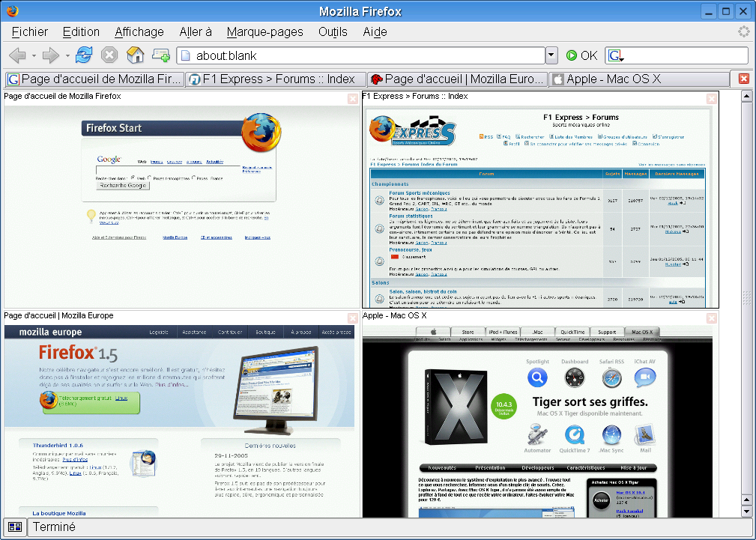Click the vertical scrollbar down arrow
Viewport: 756px width, 540px height.
(746, 512)
